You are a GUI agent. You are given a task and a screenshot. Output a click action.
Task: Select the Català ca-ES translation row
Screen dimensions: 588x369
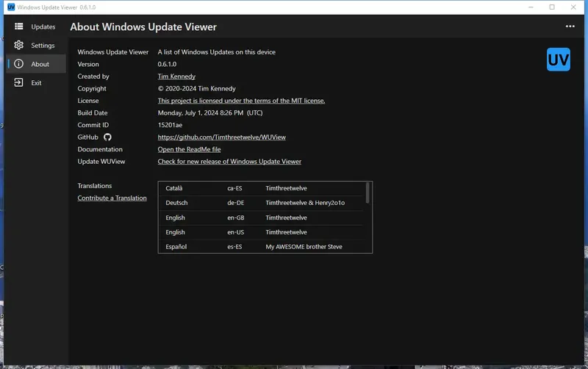tap(262, 188)
